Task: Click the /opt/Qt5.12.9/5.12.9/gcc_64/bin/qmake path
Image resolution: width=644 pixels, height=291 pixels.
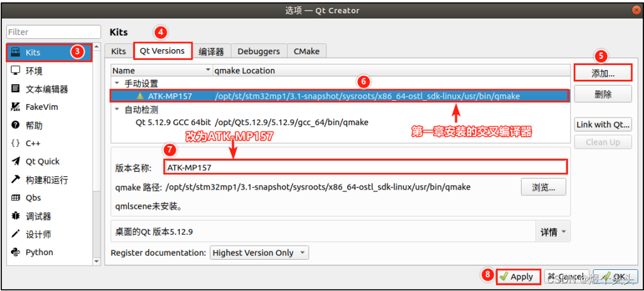Action: coord(291,122)
